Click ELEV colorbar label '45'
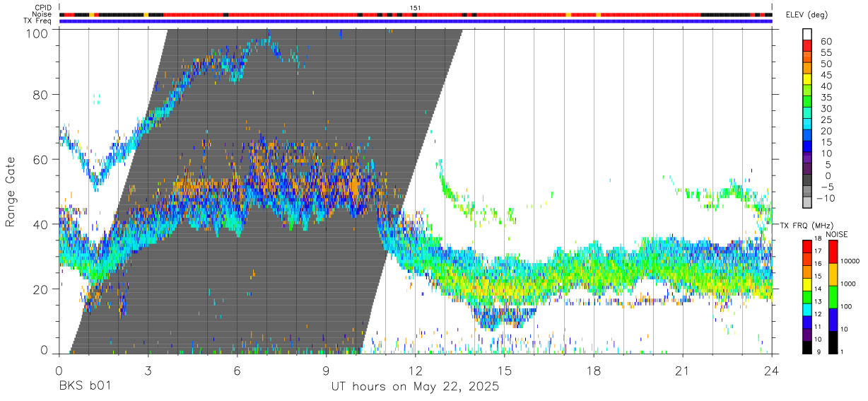Image resolution: width=868 pixels, height=401 pixels. pos(827,75)
